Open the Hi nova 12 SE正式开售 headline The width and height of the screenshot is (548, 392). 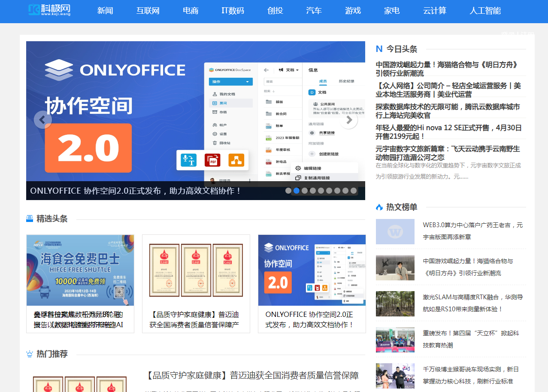tap(449, 132)
